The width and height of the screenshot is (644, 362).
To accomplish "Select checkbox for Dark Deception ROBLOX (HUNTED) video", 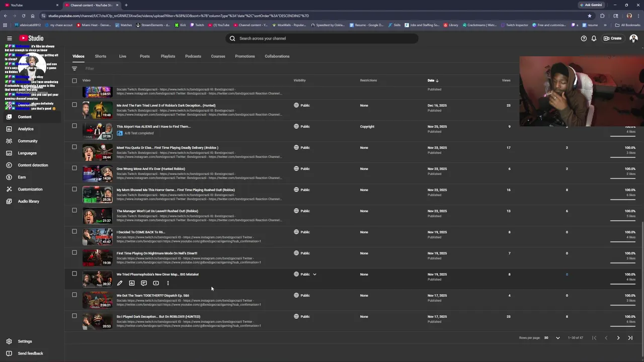I will coord(74,316).
